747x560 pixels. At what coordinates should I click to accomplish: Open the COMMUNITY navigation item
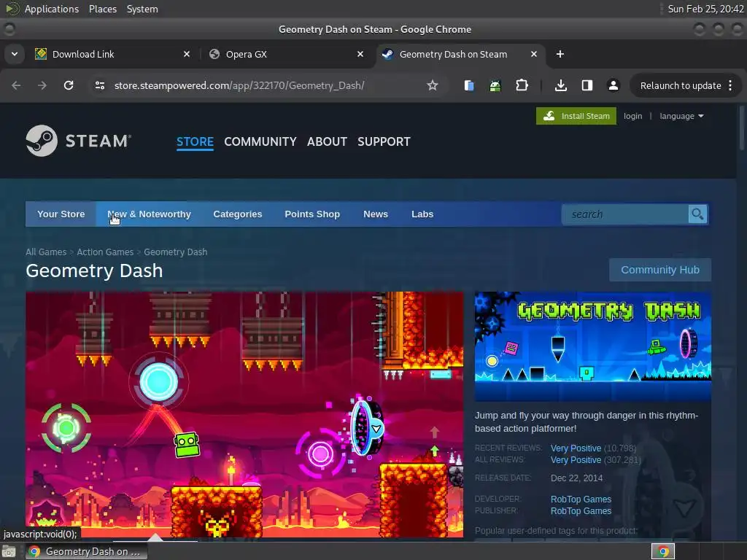coord(260,141)
